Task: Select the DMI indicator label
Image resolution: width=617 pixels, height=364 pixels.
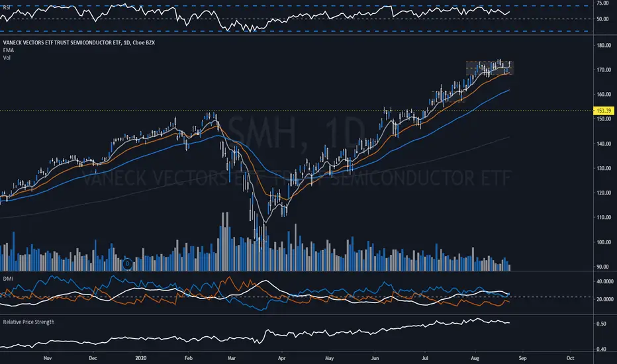Action: 8,279
